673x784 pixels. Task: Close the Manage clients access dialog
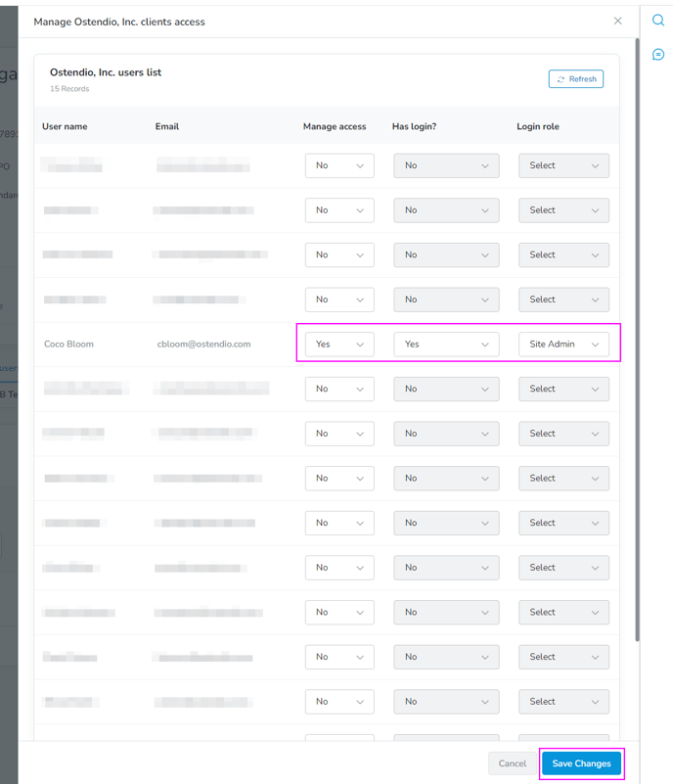[617, 21]
